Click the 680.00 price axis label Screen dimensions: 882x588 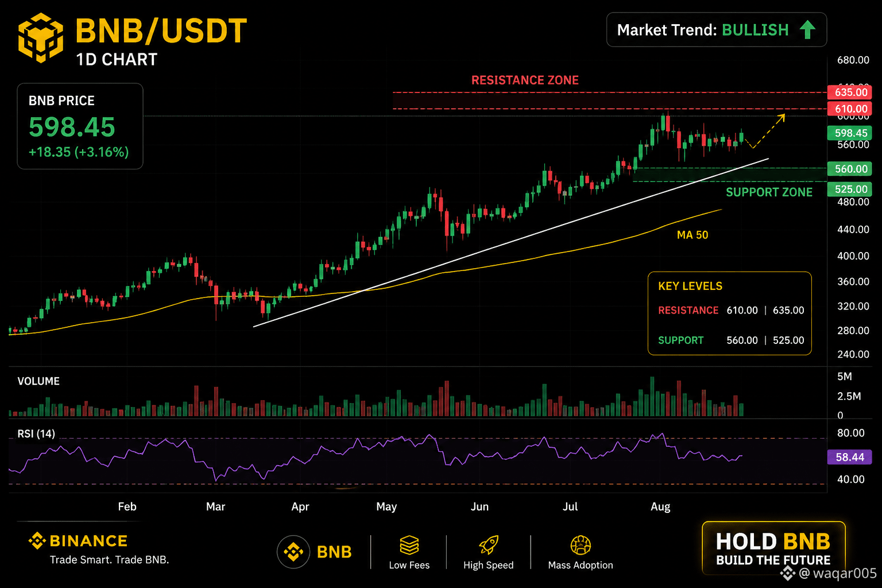click(x=853, y=60)
